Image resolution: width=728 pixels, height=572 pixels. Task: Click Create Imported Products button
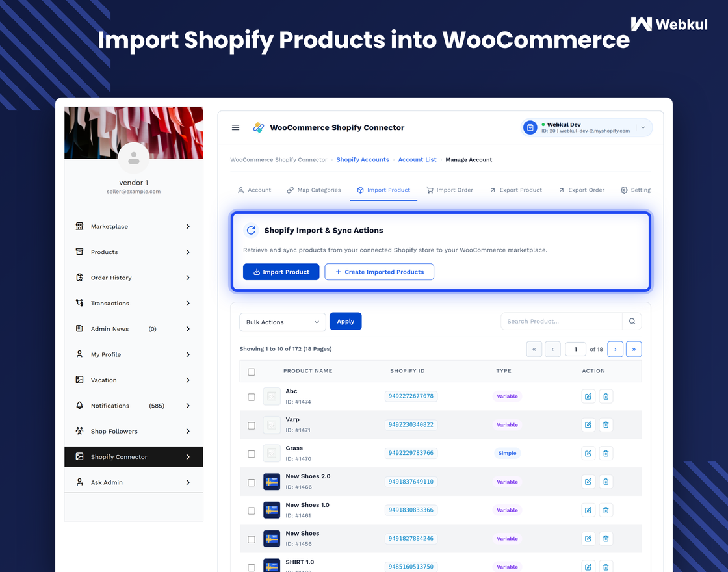tap(380, 272)
